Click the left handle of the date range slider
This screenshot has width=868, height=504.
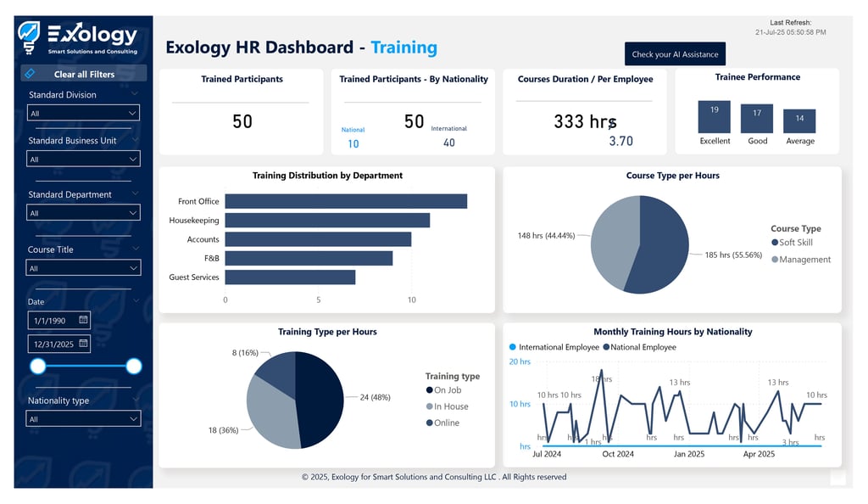38,366
